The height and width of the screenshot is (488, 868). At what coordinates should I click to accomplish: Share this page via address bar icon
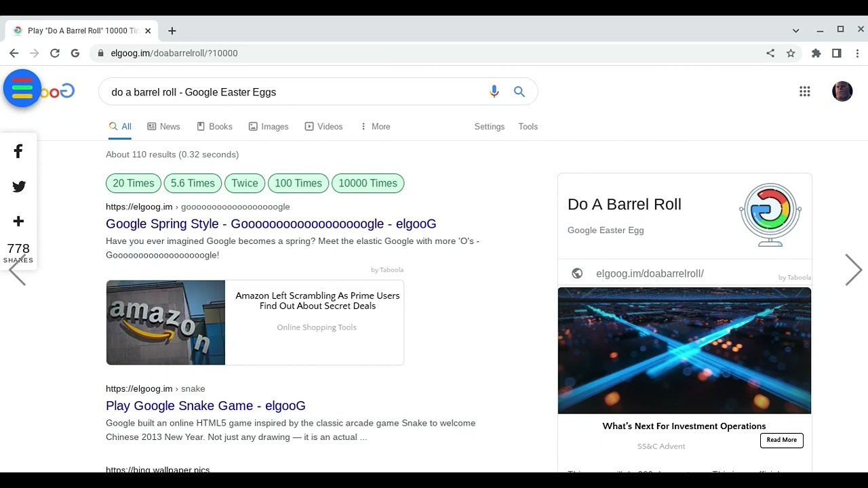(770, 53)
